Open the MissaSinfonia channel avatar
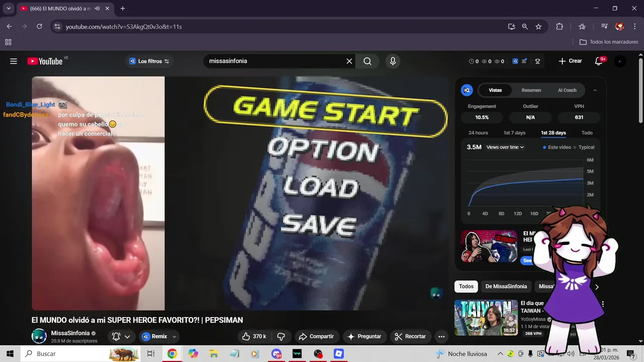This screenshot has height=362, width=644. pyautogui.click(x=39, y=336)
